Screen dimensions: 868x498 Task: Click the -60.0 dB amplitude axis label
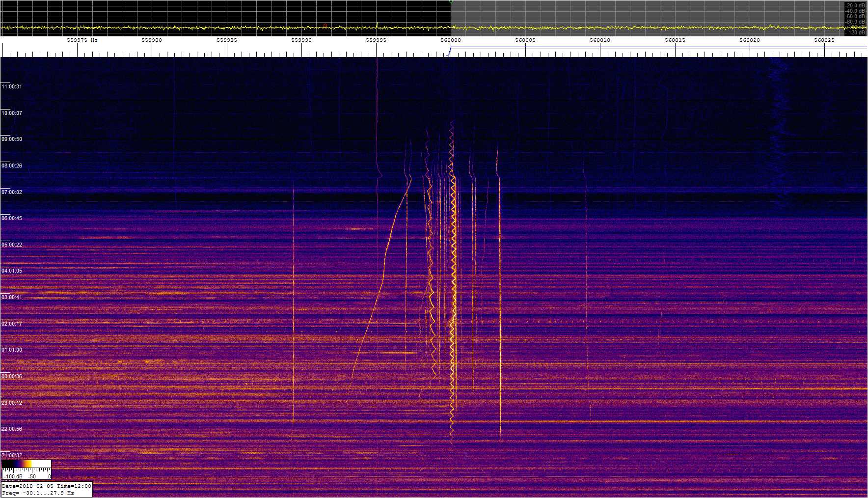coord(855,16)
